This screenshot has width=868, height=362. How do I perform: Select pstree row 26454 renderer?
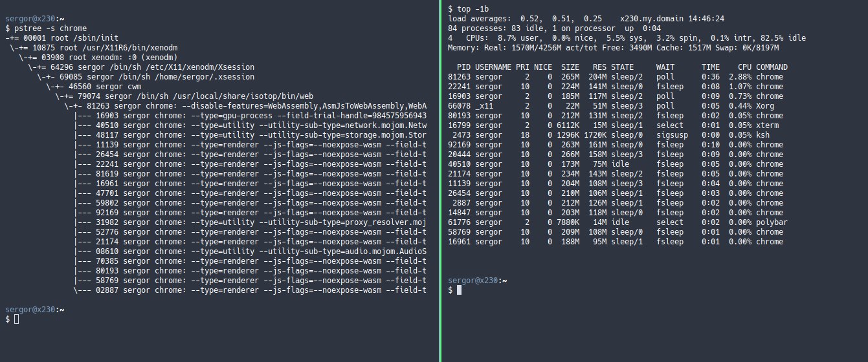click(249, 154)
